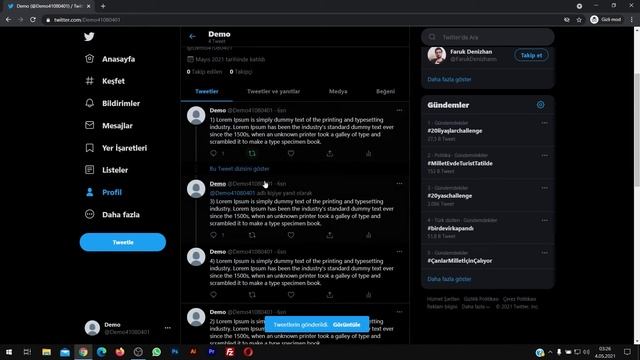Viewport: 640px width, 360px height.
Task: Expand Daha fazla menu
Action: click(113, 214)
